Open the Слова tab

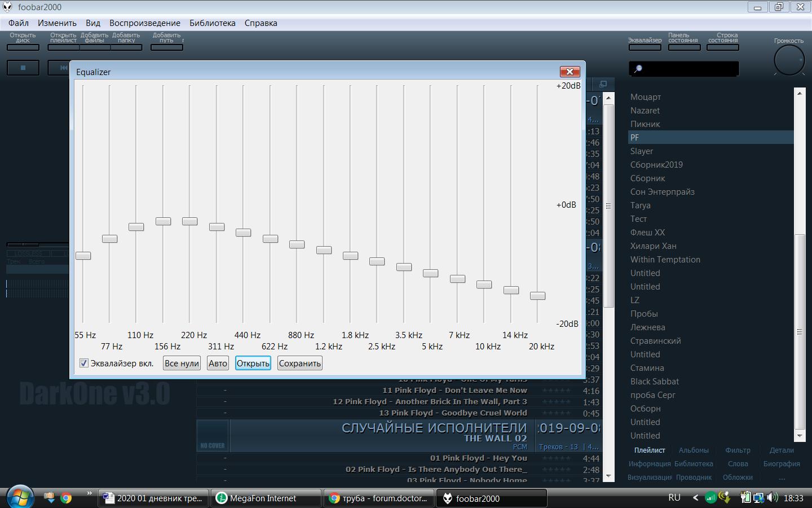[738, 463]
